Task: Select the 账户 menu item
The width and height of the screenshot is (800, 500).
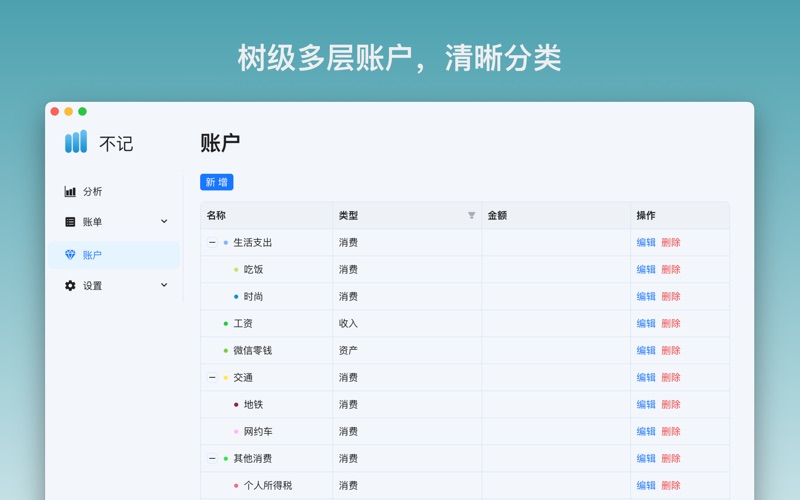Action: tap(92, 255)
